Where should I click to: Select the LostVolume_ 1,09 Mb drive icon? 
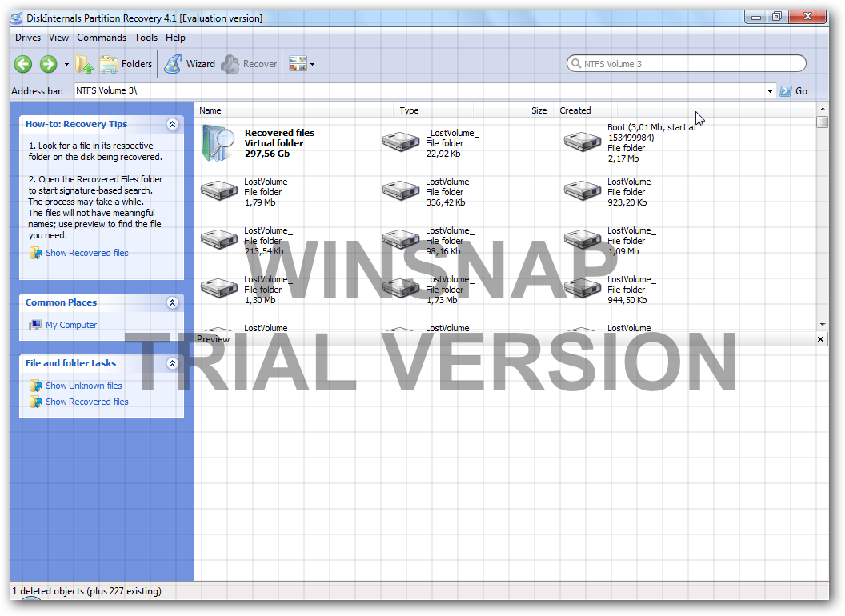click(582, 239)
